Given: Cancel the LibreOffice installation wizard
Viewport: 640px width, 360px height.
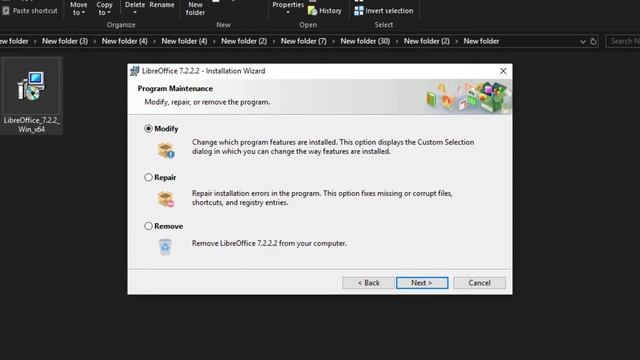Looking at the screenshot, I should (479, 283).
